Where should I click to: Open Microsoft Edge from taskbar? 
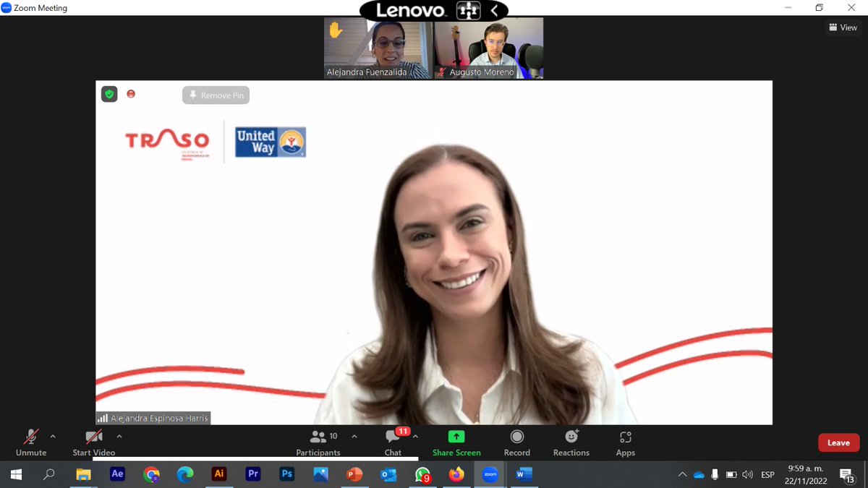185,474
